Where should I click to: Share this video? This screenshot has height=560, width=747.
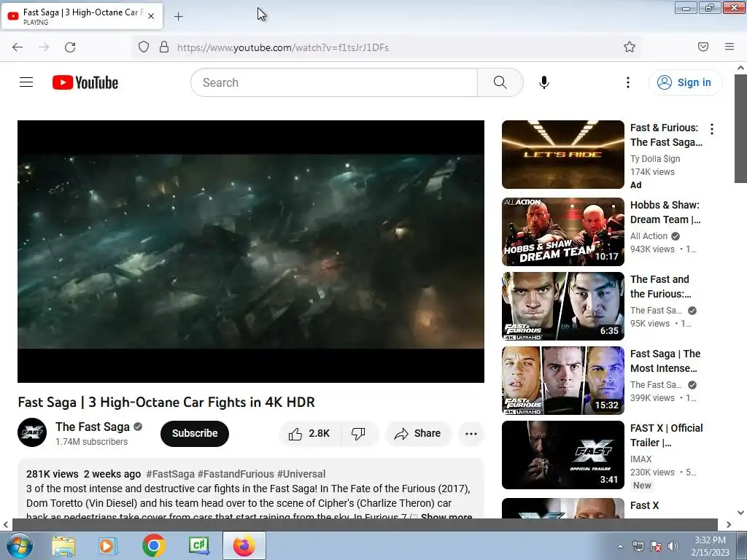[x=418, y=433]
